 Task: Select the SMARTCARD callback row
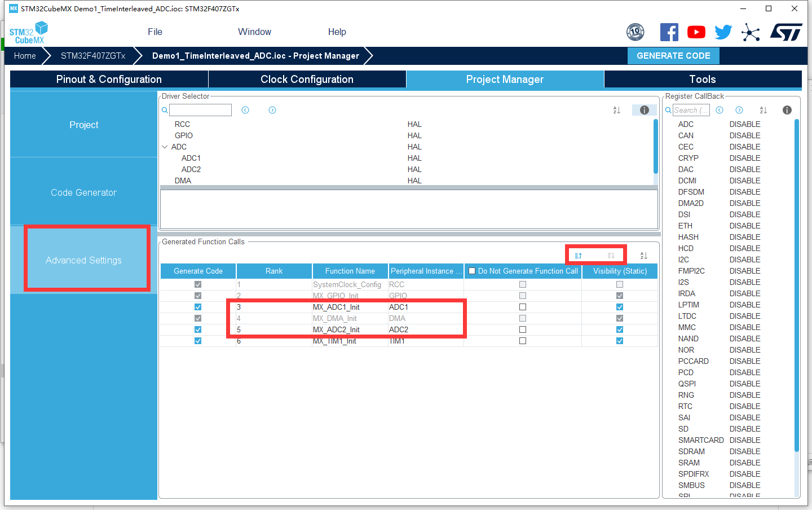pyautogui.click(x=727, y=440)
